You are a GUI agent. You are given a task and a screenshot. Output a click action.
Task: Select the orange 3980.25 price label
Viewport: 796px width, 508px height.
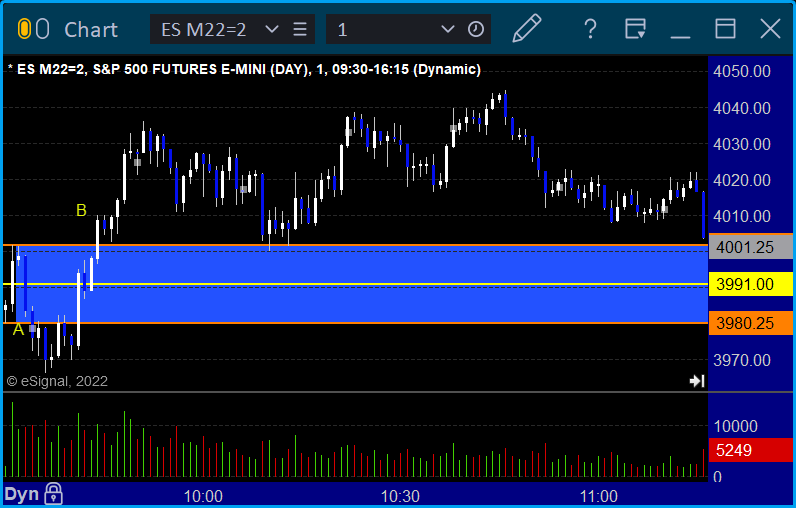[750, 323]
